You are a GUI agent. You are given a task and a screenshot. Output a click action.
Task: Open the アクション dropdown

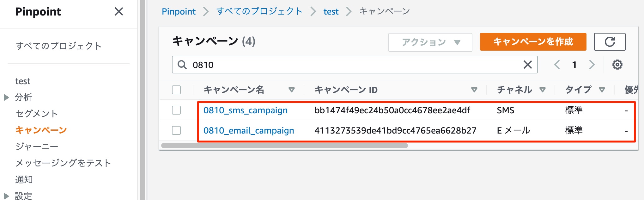430,42
